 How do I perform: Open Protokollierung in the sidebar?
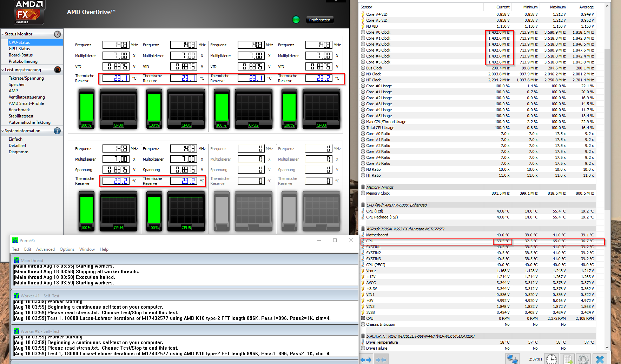click(23, 61)
